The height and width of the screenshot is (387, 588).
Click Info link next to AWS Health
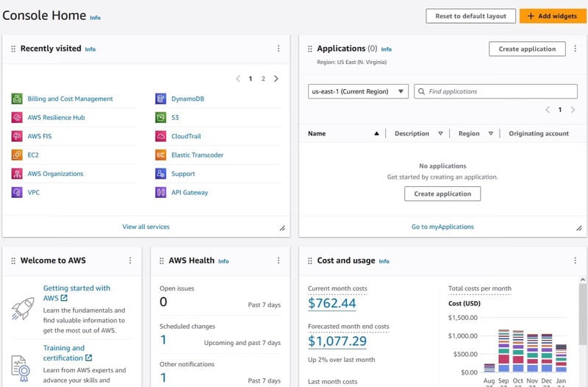pos(223,261)
